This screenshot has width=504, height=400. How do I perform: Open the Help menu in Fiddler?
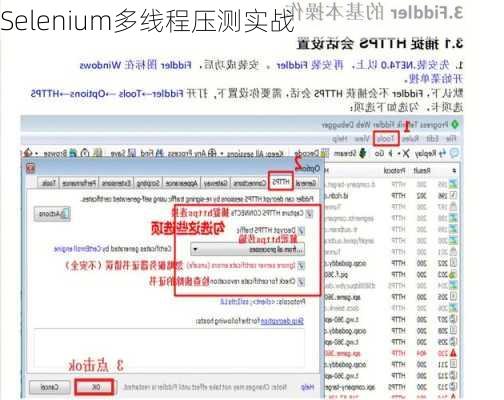[x=341, y=139]
